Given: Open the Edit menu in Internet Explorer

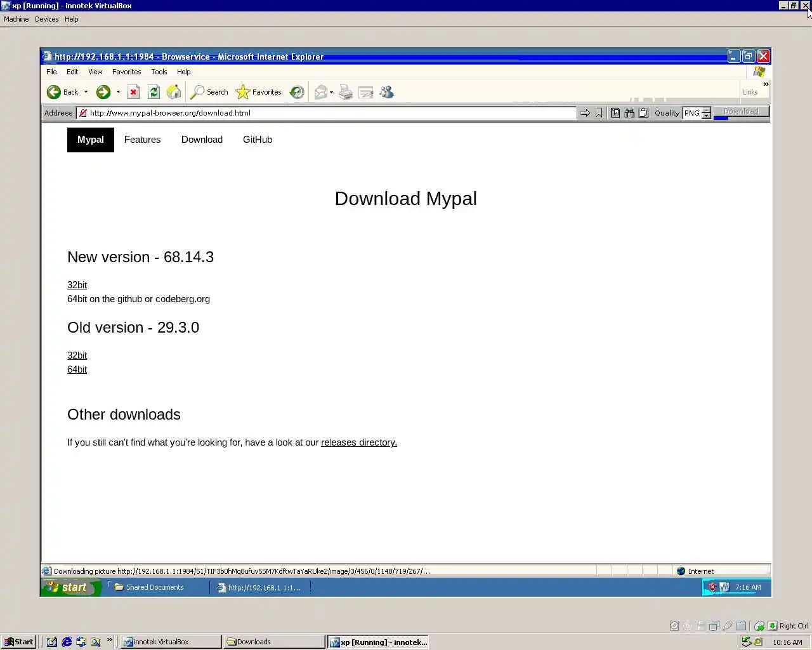Looking at the screenshot, I should pyautogui.click(x=72, y=72).
